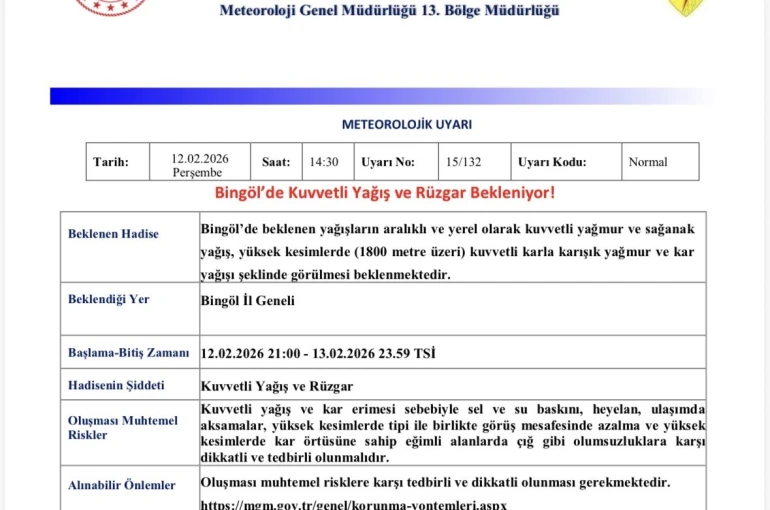This screenshot has height=510, width=770.
Task: Click the warning code value 'Normal'
Action: tap(648, 162)
